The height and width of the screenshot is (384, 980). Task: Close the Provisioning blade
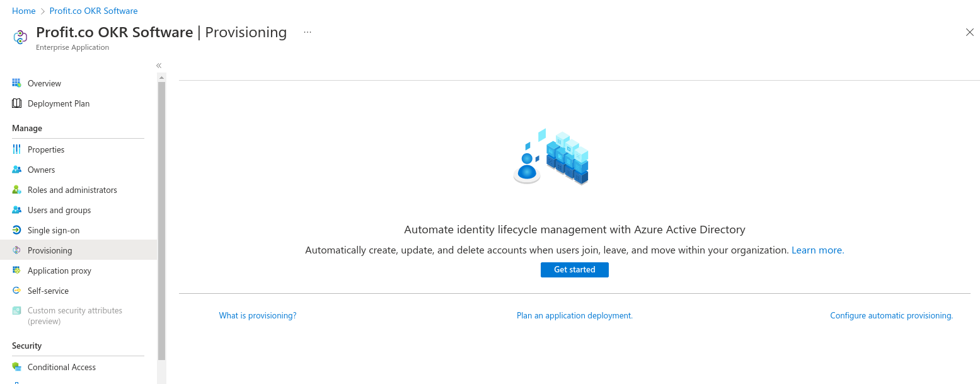969,32
